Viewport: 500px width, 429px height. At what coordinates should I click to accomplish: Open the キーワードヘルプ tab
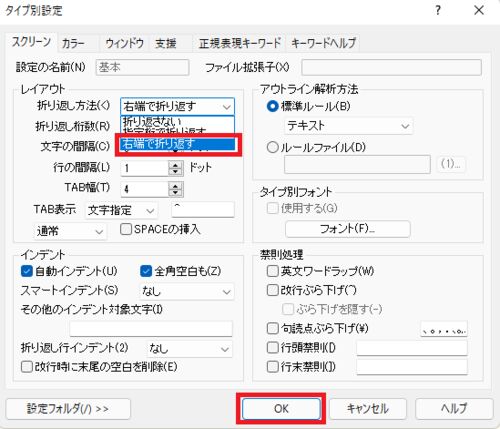coord(323,43)
